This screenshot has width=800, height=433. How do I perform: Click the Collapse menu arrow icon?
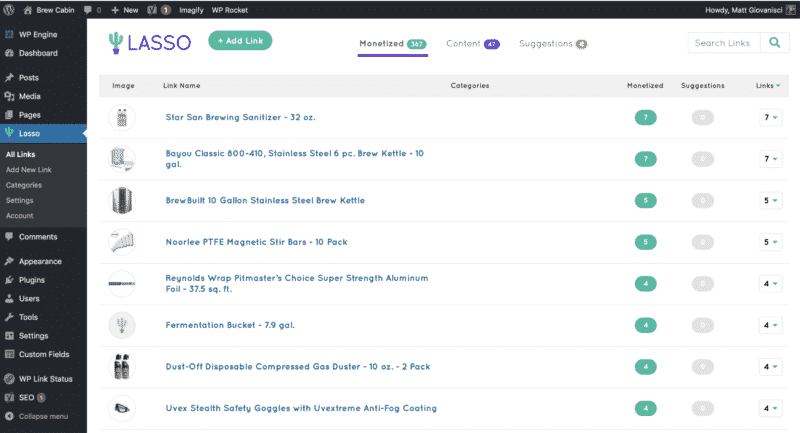(9, 416)
